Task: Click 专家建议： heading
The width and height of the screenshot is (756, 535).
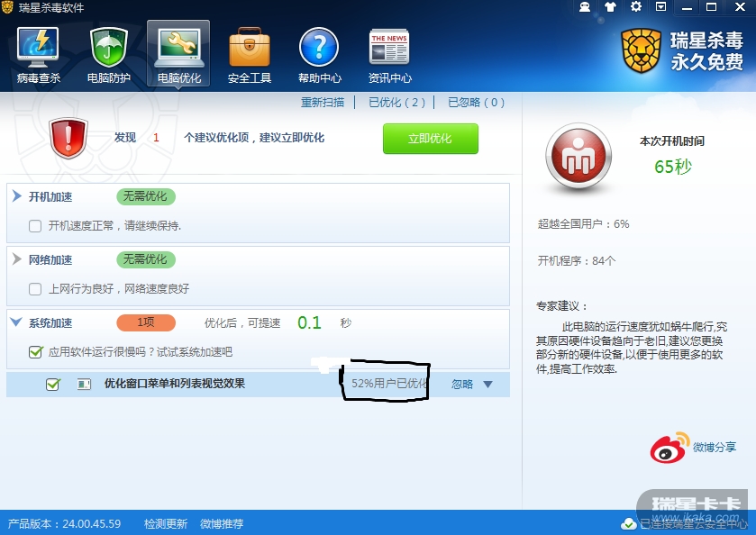Action: click(x=562, y=306)
